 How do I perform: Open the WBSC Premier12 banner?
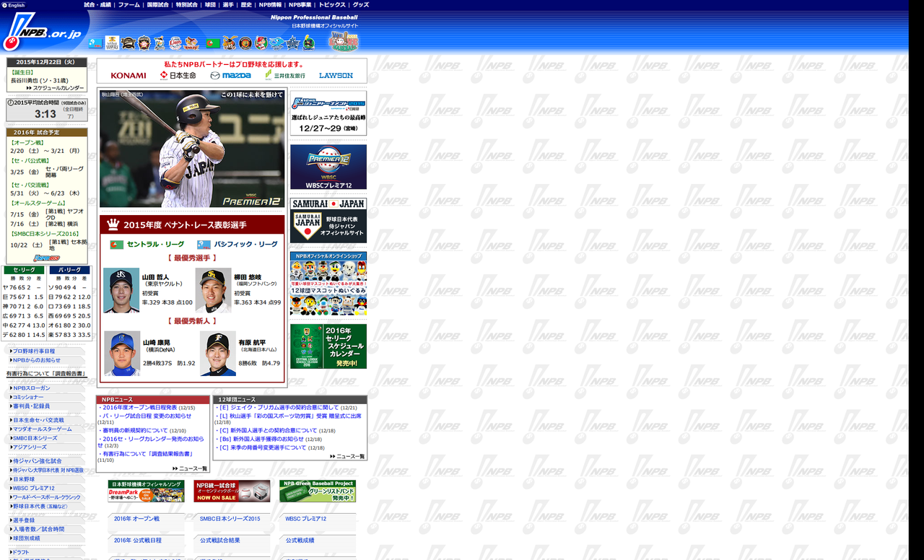[328, 167]
